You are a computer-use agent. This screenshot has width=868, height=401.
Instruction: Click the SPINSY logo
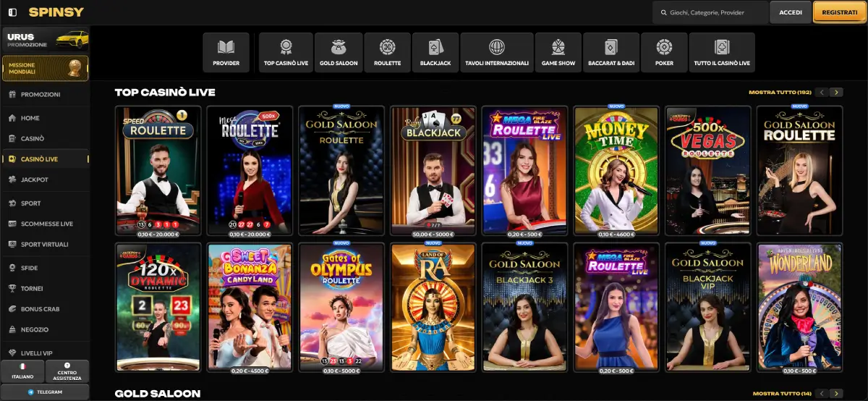pyautogui.click(x=56, y=12)
